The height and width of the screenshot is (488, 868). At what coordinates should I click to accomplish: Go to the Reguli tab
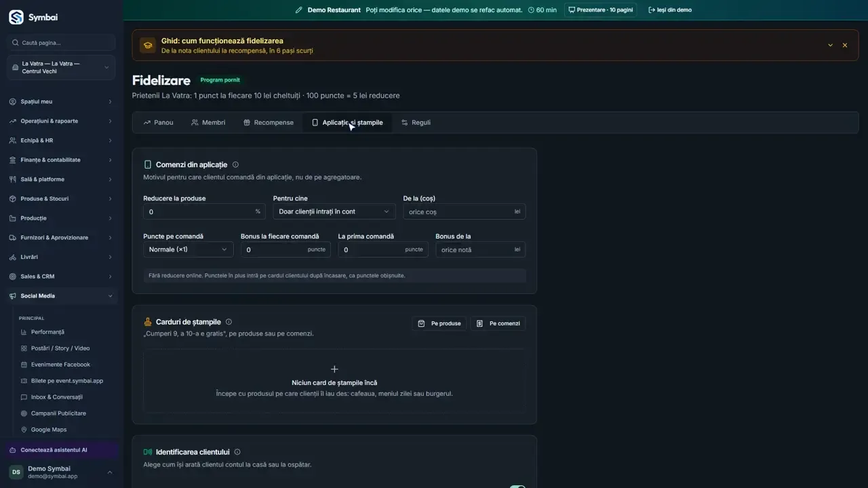[416, 123]
